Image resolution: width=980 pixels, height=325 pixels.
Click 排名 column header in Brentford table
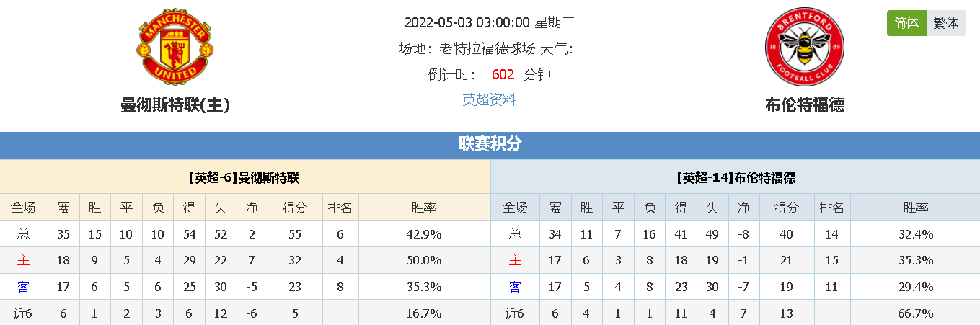832,208
